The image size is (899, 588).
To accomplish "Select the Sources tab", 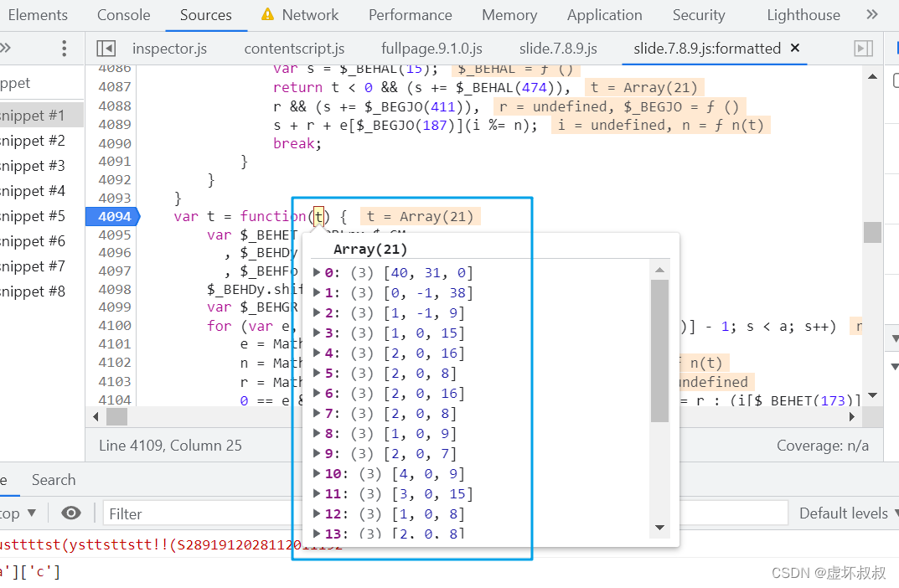I will pyautogui.click(x=206, y=15).
